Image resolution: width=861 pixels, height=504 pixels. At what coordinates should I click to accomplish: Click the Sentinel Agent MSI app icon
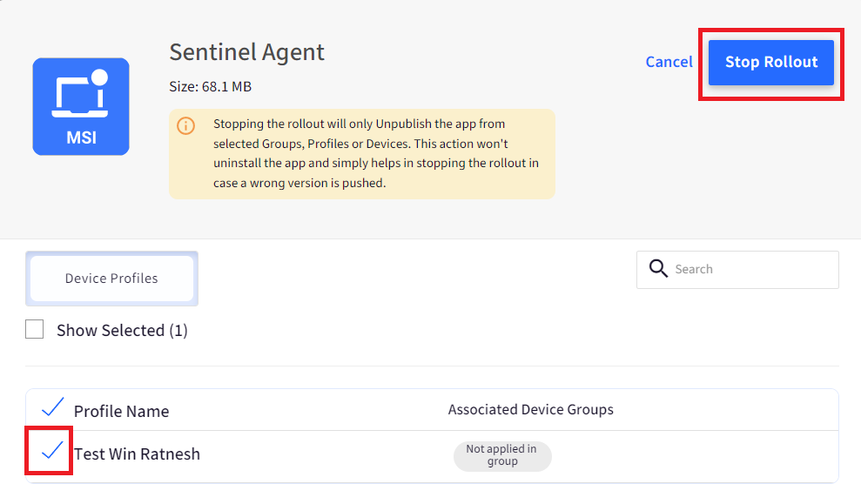81,106
